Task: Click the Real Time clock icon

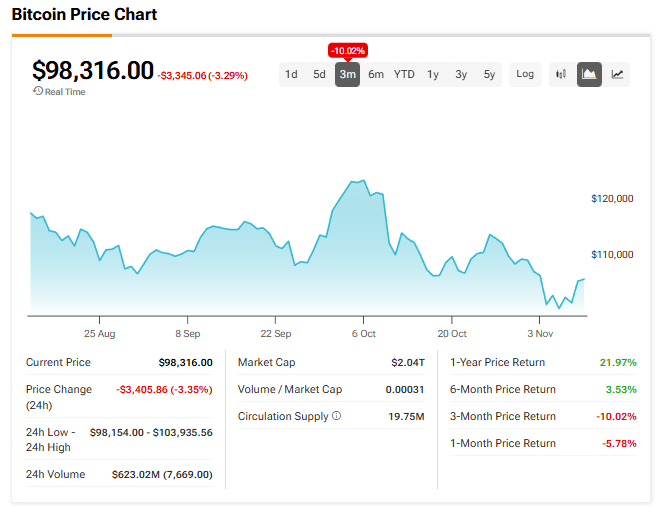Action: (38, 91)
